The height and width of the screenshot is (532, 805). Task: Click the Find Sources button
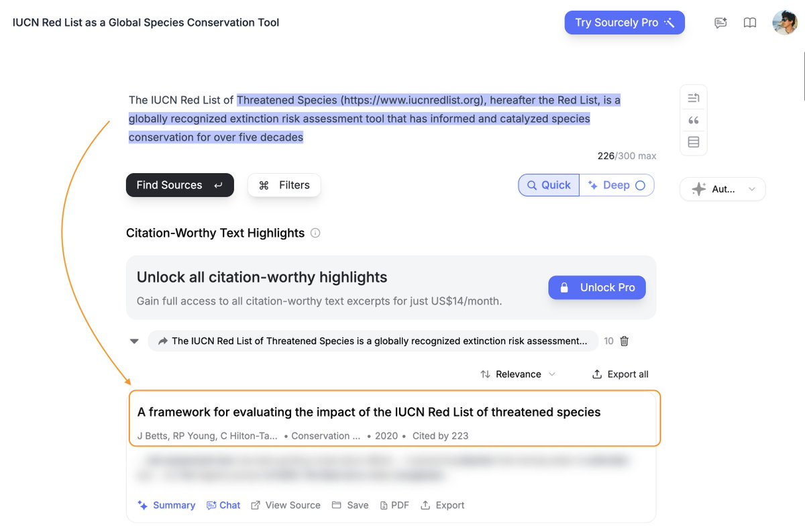[x=180, y=185]
